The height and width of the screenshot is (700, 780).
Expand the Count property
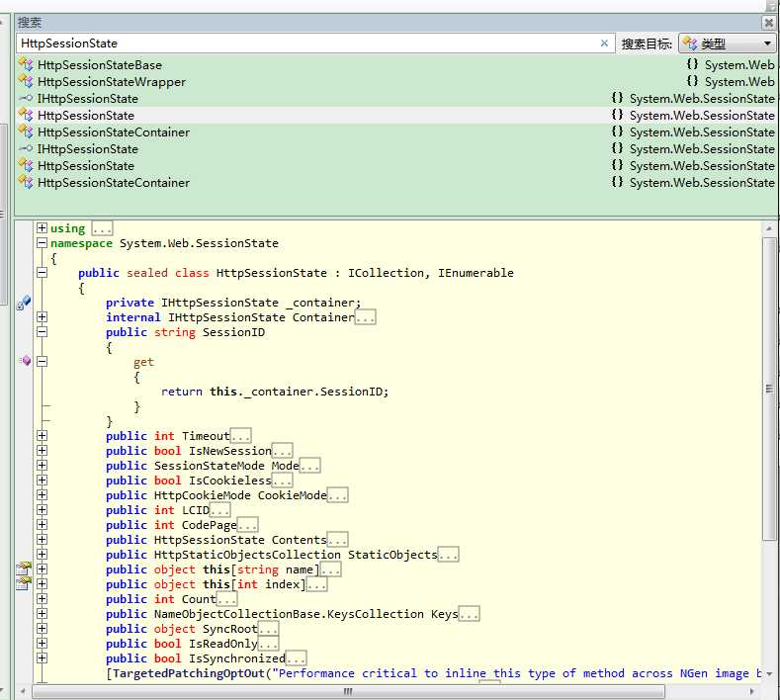[x=42, y=599]
